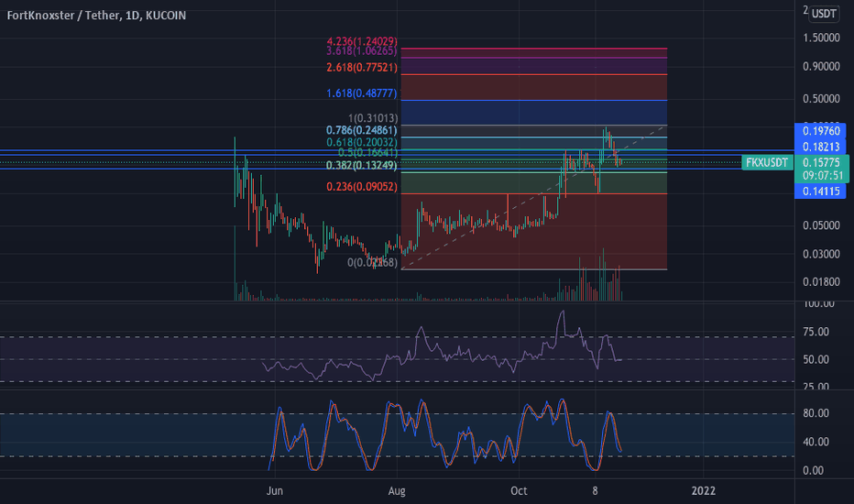Click the 0.50000 price axis value

pos(821,99)
